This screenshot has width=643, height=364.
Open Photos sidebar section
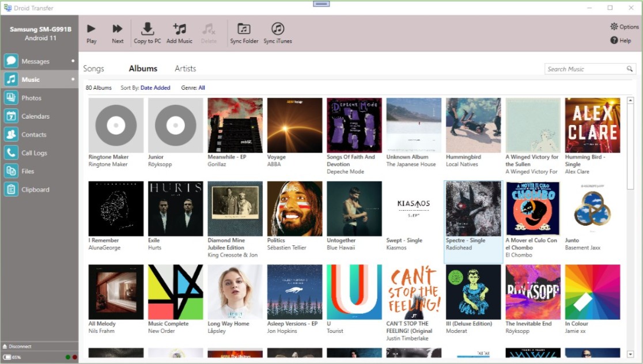coord(39,98)
